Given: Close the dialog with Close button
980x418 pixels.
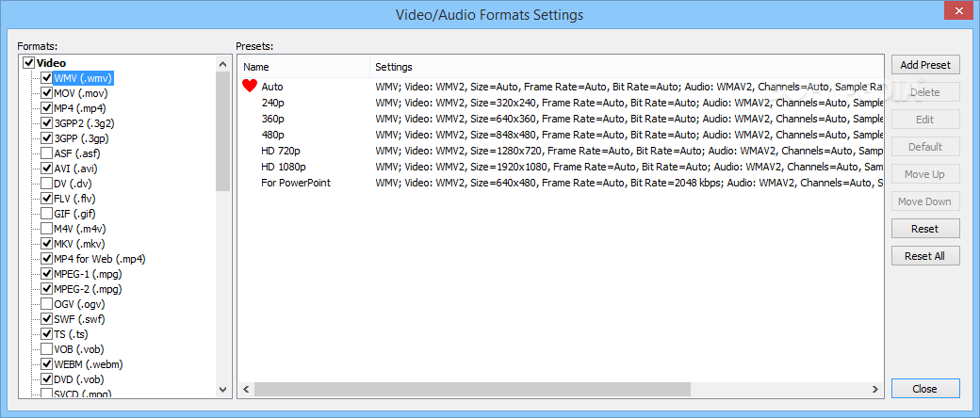Looking at the screenshot, I should pos(925,389).
